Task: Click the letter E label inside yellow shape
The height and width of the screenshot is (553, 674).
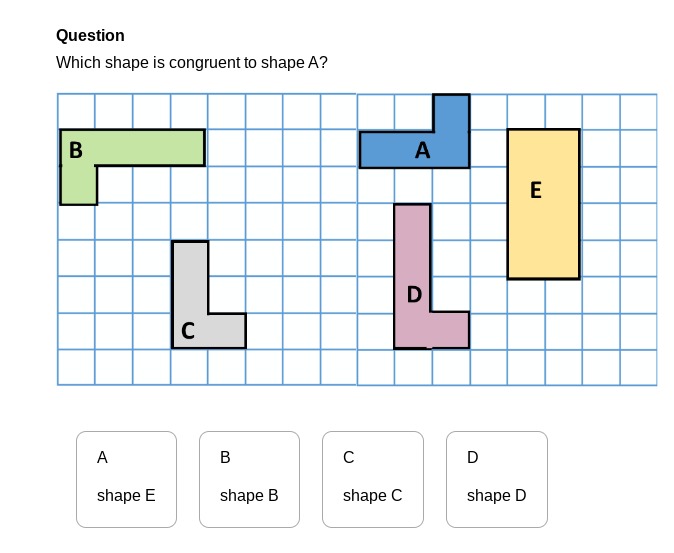Action: pos(536,190)
